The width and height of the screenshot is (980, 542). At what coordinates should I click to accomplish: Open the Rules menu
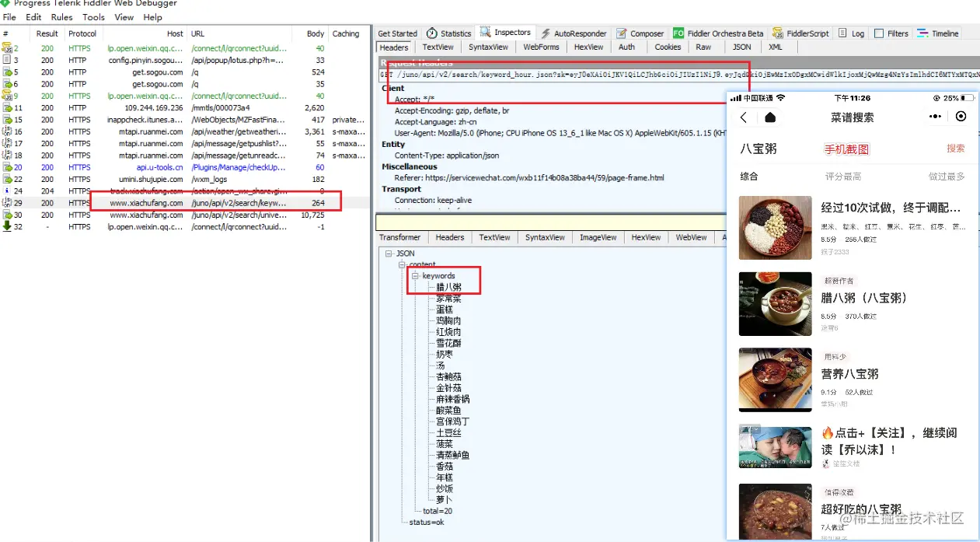click(61, 17)
